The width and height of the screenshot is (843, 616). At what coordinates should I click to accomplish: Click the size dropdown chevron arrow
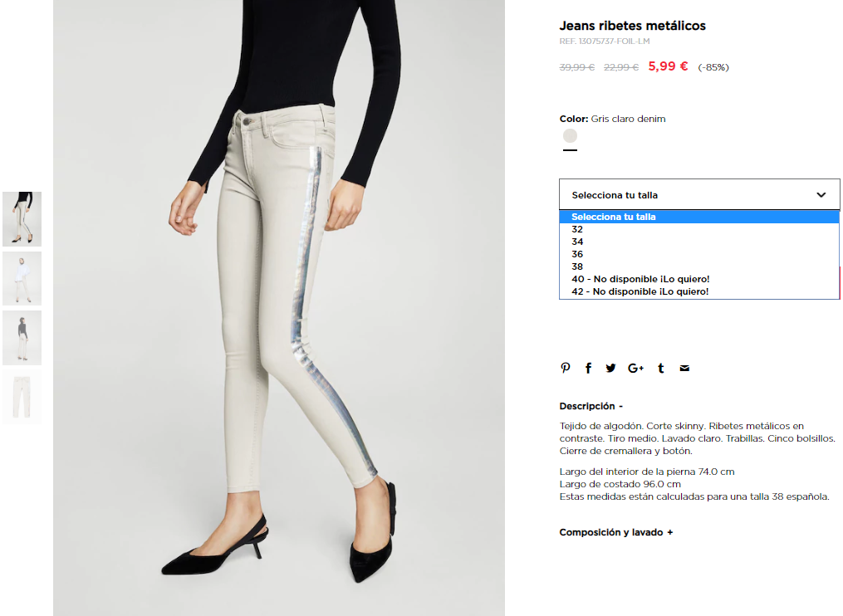pyautogui.click(x=821, y=194)
